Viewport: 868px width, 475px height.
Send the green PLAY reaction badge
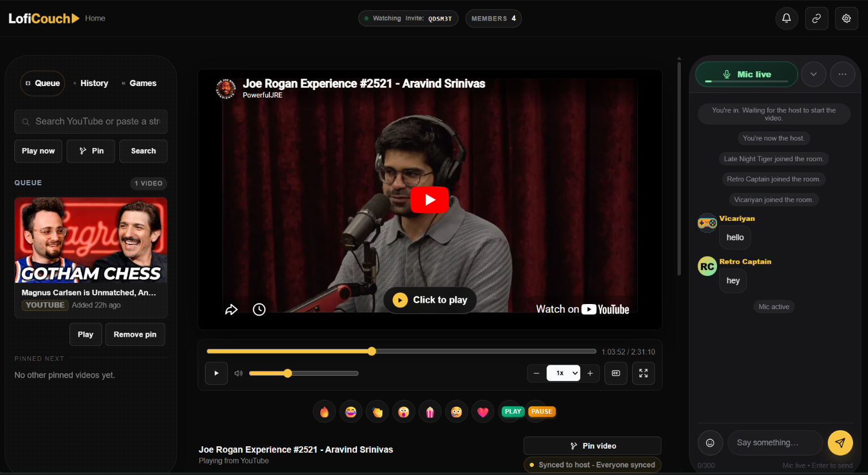[x=513, y=411]
